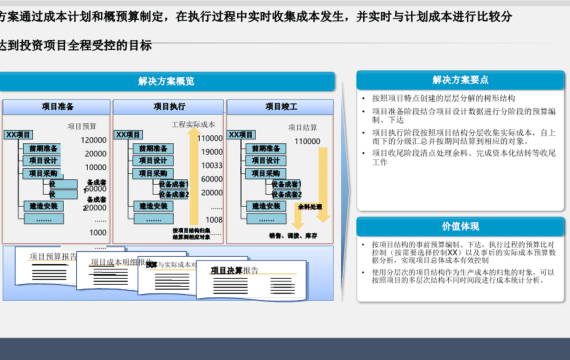This screenshot has height=360, width=570.
Task: Click 项目采购 node in 项目准备 column
Action: (43, 173)
